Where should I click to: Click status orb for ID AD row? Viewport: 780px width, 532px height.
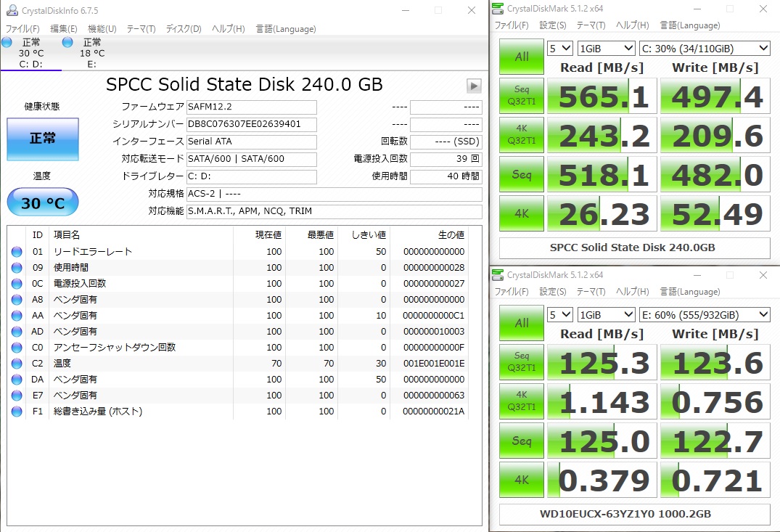click(17, 332)
